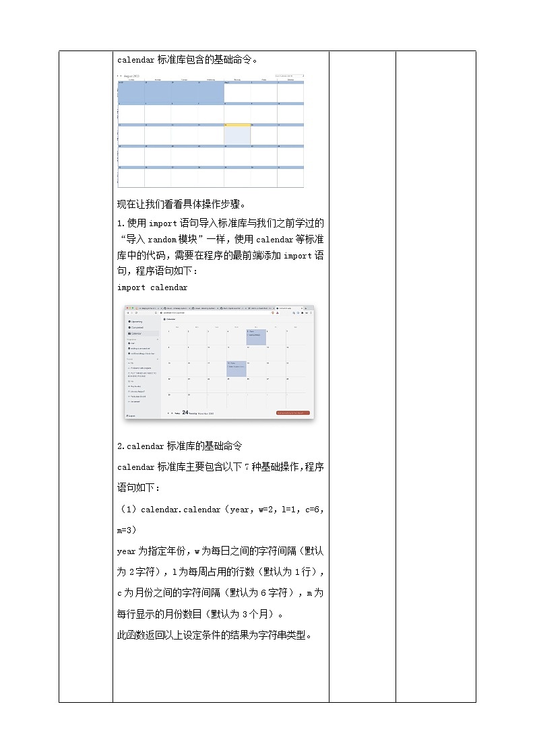Open the browser menu icon at far right

[x=310, y=313]
